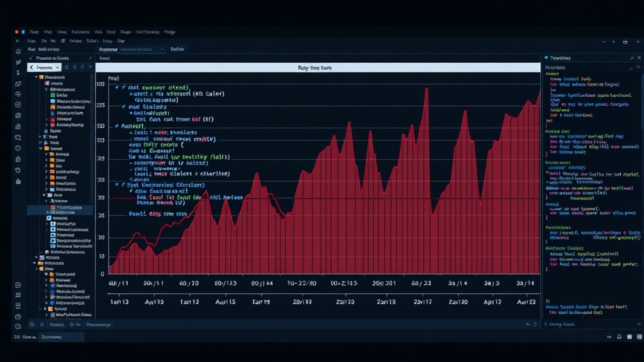Click the icon at the status bar's far left end

pos(17,337)
